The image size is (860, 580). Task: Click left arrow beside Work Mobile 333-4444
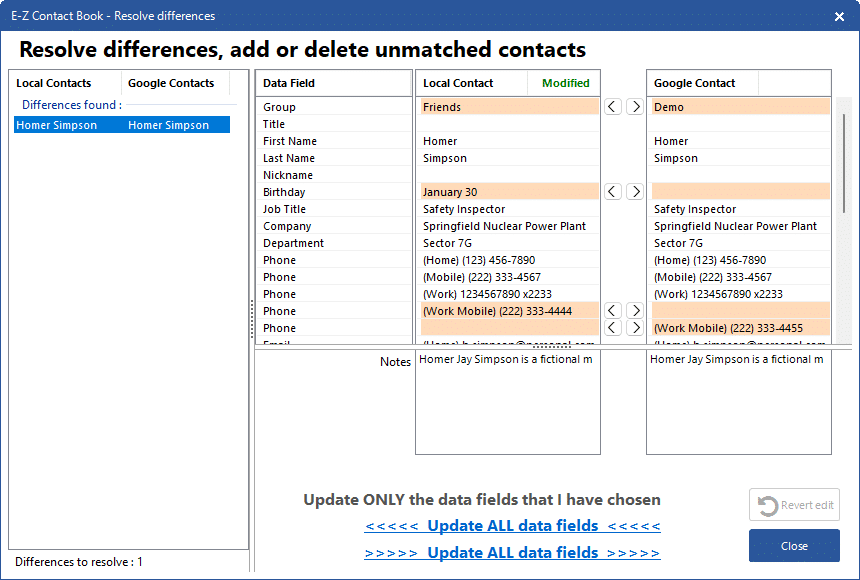point(613,311)
